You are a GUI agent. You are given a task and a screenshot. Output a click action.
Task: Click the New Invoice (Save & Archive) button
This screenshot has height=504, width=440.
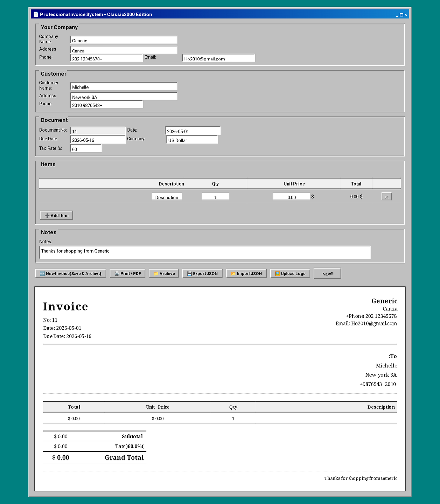tap(70, 274)
